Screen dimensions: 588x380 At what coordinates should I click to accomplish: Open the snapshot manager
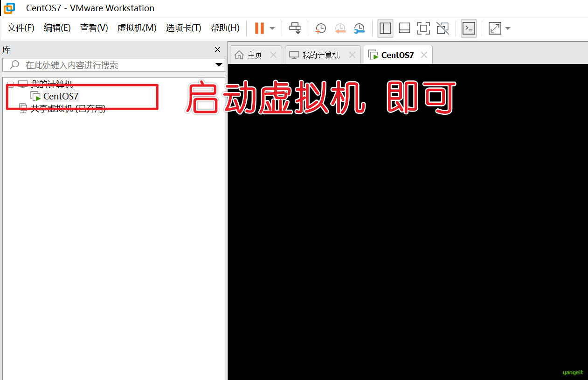point(359,28)
